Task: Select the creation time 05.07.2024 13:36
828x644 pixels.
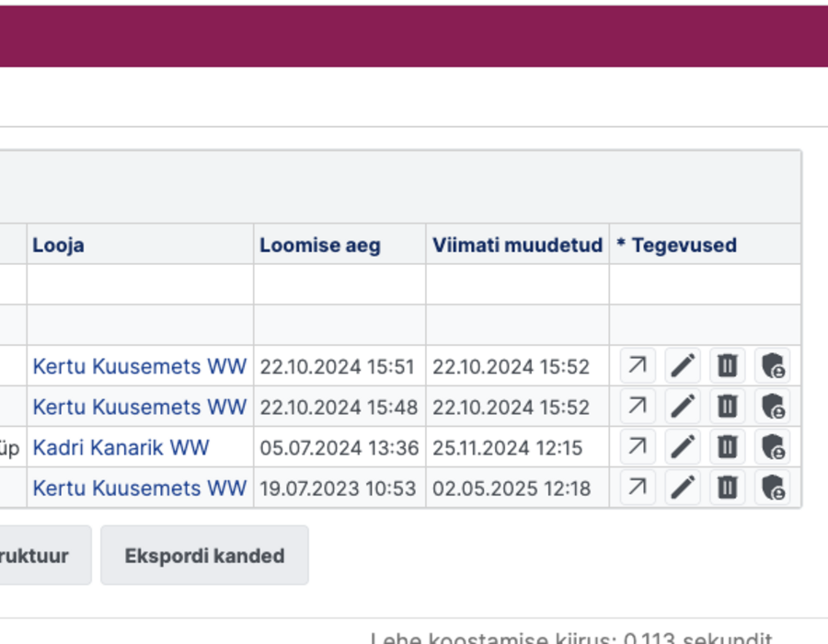Action: tap(339, 448)
